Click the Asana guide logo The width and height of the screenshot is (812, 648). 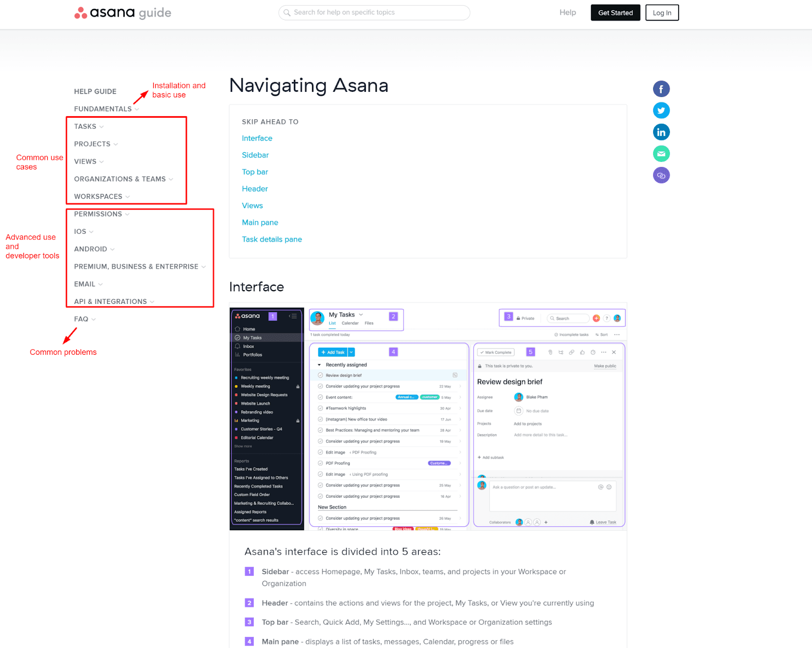(x=123, y=13)
